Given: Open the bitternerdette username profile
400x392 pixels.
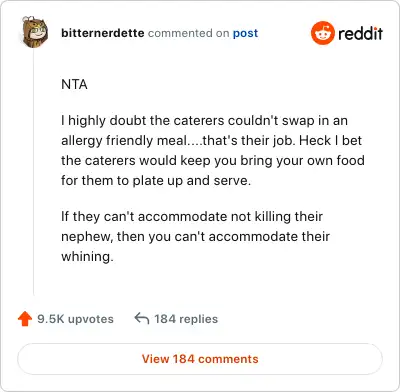Looking at the screenshot, I should (x=103, y=33).
